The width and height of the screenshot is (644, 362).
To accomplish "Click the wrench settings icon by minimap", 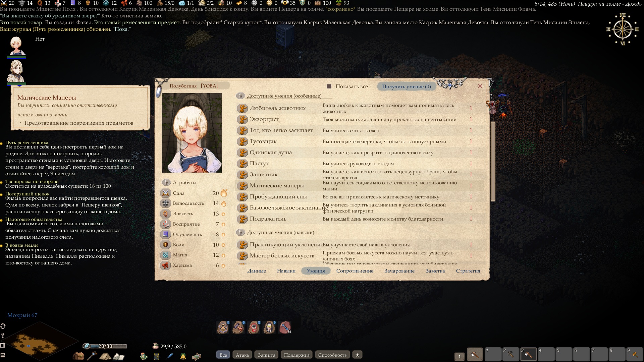I will 3,336.
